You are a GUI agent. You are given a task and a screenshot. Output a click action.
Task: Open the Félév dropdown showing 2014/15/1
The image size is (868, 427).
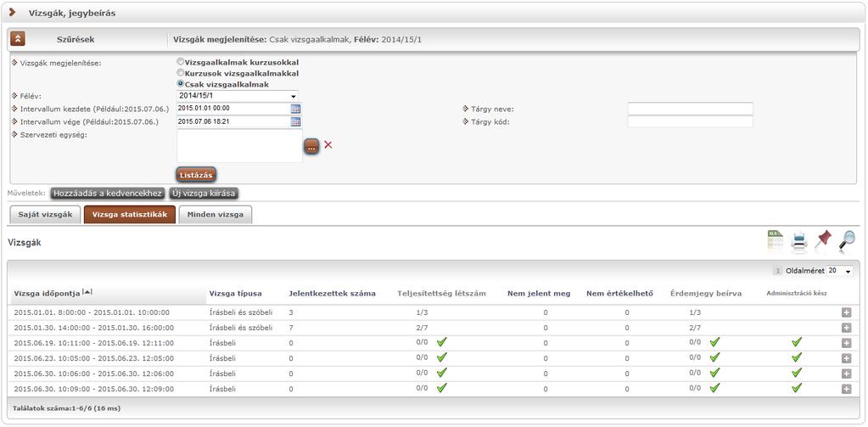pos(238,96)
